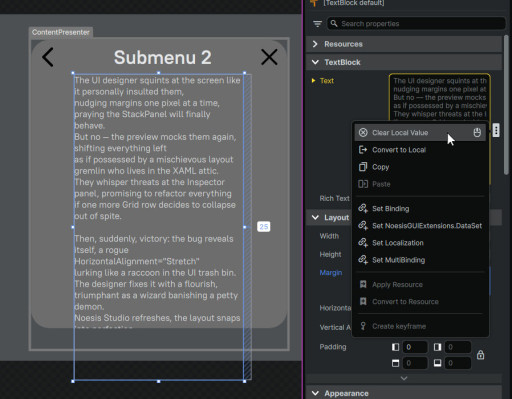Edit the bottom padding value field
Screen dimensions: 512x399
458,363
